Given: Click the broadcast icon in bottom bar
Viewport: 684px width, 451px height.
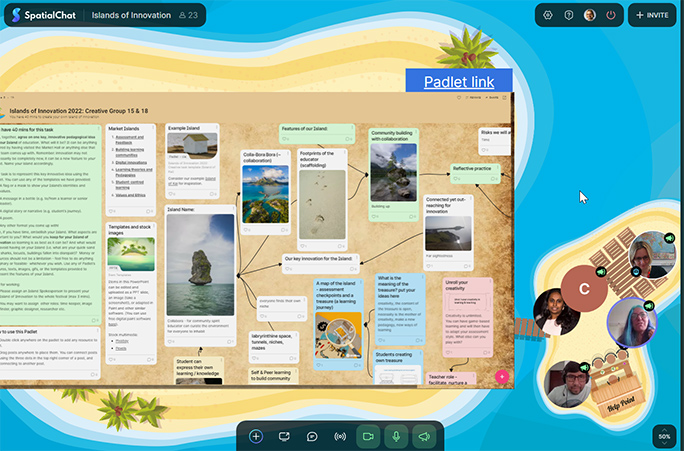Looking at the screenshot, I should coord(340,436).
